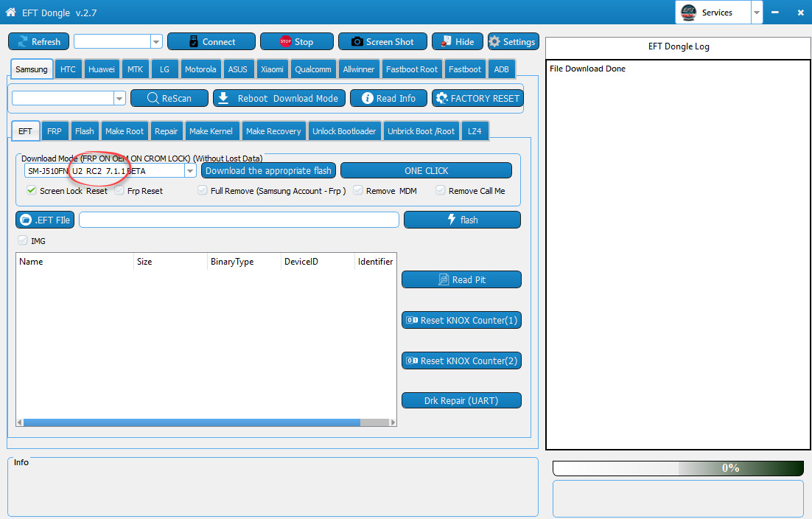Screen dimensions: 812x519
Task: Click FACTORY RESET button
Action: click(477, 98)
